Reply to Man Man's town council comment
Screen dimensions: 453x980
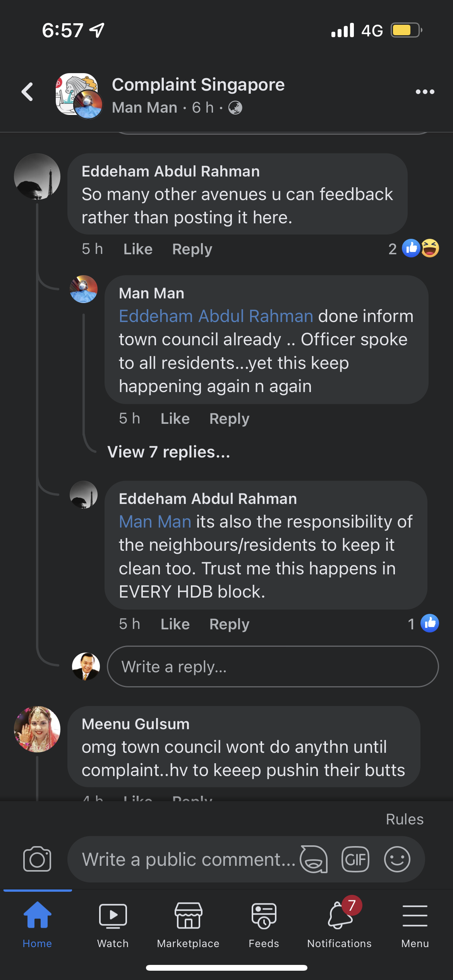[229, 419]
